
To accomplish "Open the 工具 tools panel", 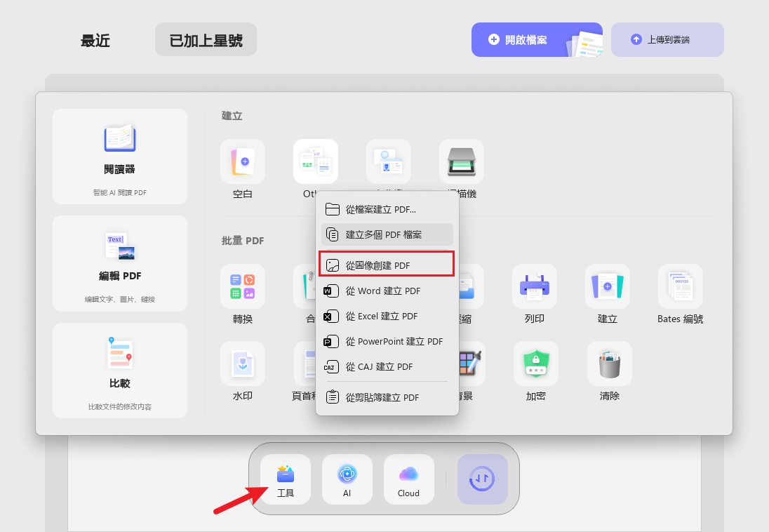I will click(286, 479).
